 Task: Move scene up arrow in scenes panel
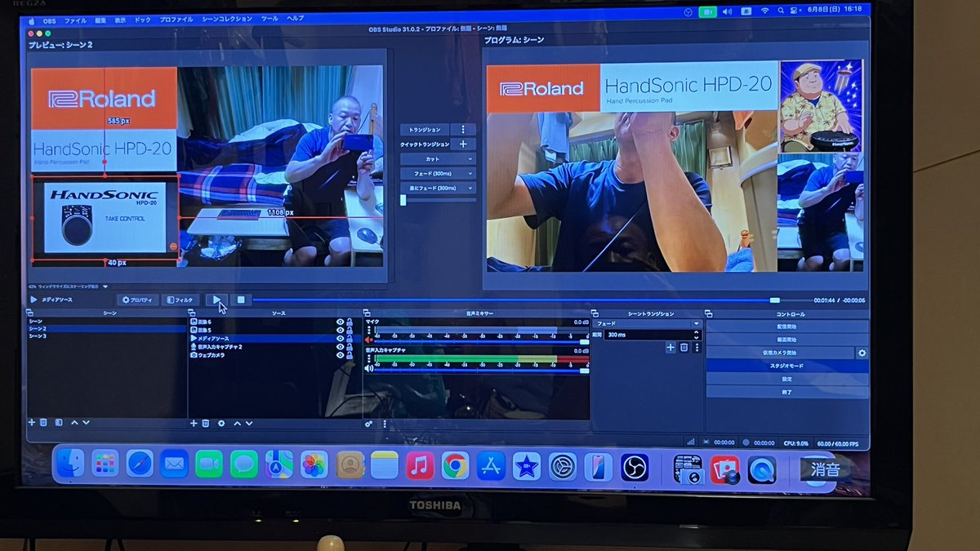coord(74,423)
